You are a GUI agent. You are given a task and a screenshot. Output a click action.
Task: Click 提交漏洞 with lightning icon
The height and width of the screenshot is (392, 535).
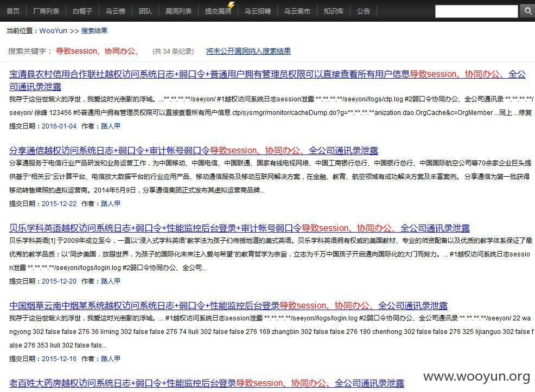coord(218,11)
